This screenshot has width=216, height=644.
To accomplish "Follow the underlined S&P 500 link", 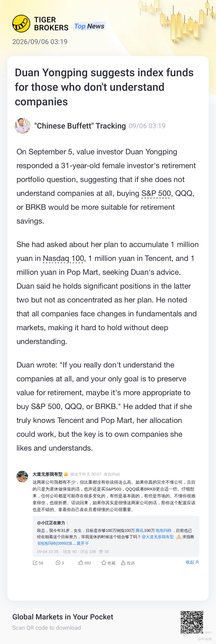I will (156, 193).
